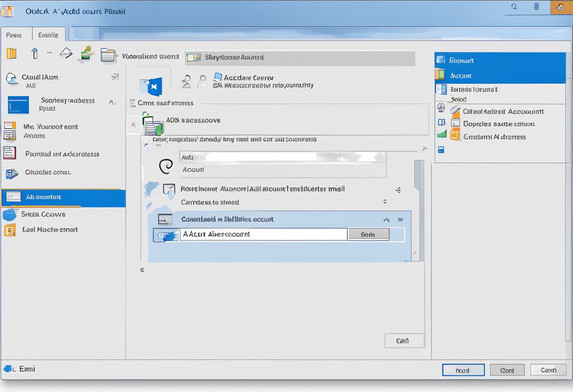573x392 pixels.
Task: Click the orange book icon in toolbar
Action: coord(11,53)
